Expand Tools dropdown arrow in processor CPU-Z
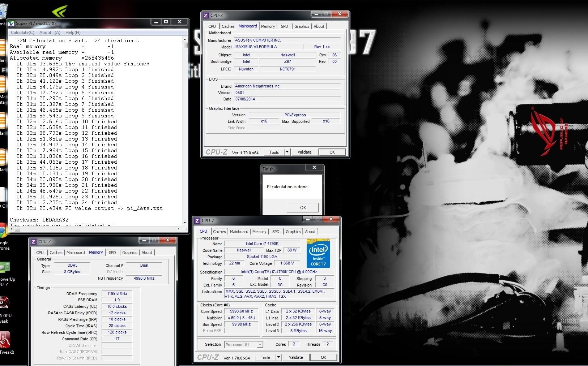The image size is (588, 366). click(x=278, y=357)
